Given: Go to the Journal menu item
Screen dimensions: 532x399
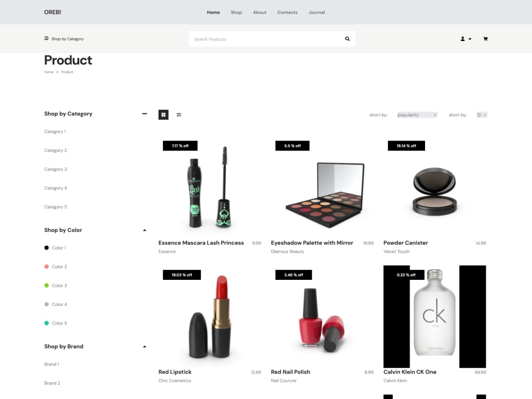Looking at the screenshot, I should click(x=317, y=12).
